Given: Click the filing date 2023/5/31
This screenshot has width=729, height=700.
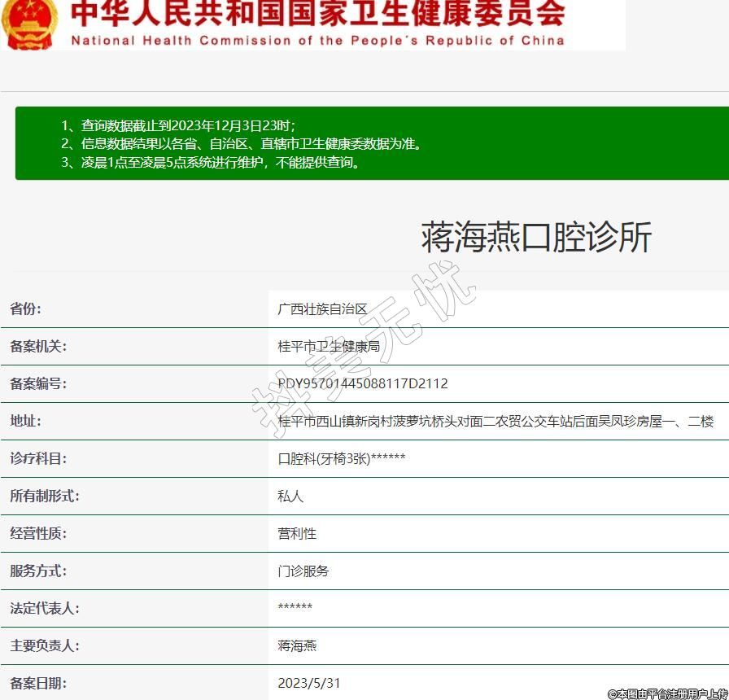Looking at the screenshot, I should pyautogui.click(x=309, y=683).
